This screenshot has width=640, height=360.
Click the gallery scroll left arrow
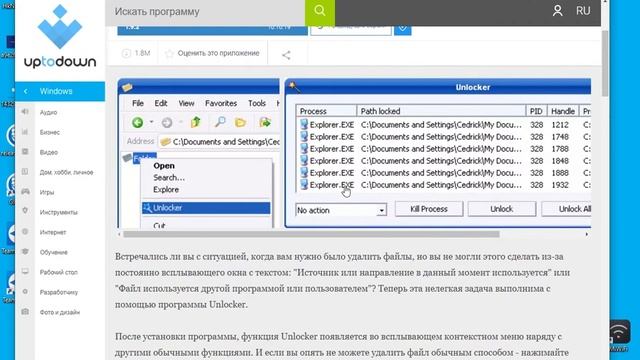tap(119, 234)
